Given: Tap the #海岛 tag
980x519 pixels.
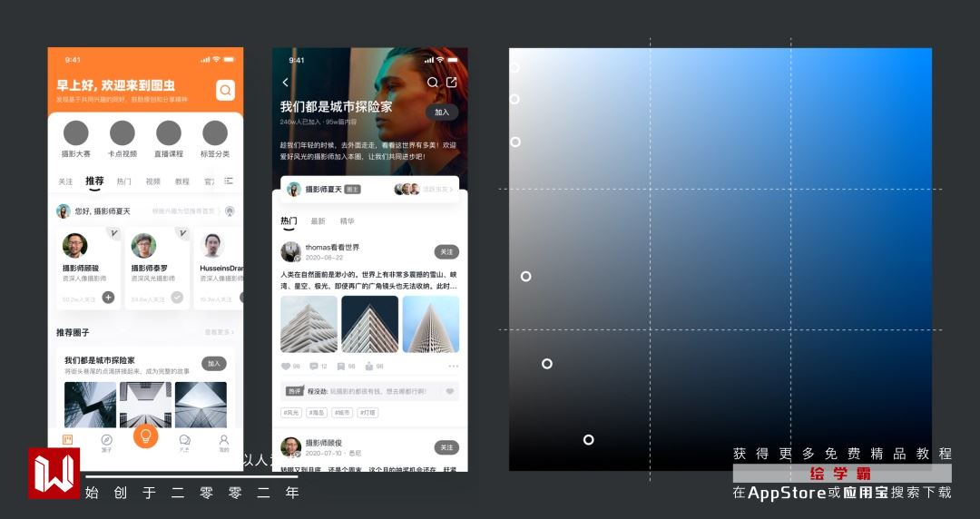Looking at the screenshot, I should (317, 413).
